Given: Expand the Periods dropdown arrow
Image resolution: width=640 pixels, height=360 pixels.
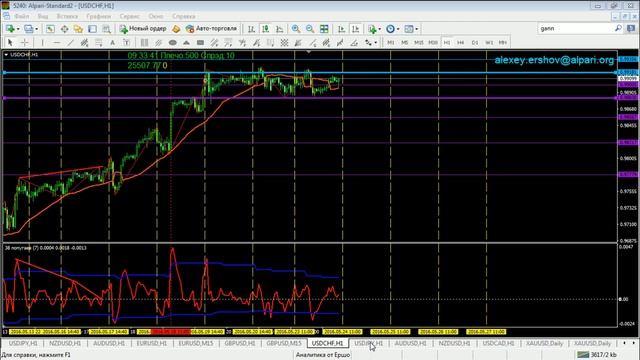Looking at the screenshot, I should pyautogui.click(x=398, y=29).
